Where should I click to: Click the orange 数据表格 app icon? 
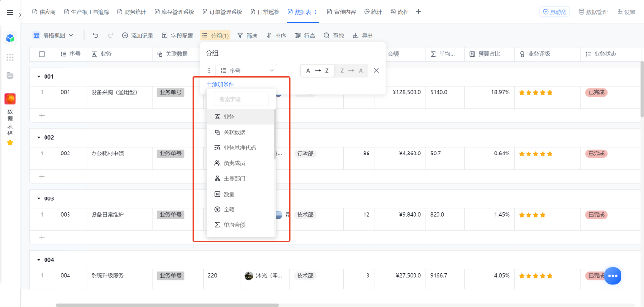tap(10, 99)
